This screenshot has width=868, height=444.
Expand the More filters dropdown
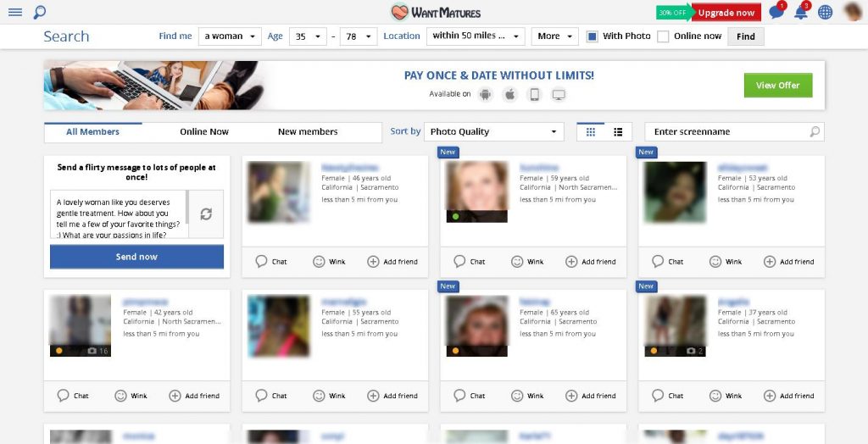click(554, 36)
